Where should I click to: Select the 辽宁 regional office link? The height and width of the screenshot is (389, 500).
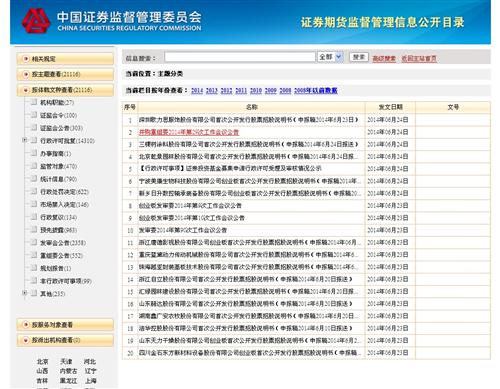point(90,371)
